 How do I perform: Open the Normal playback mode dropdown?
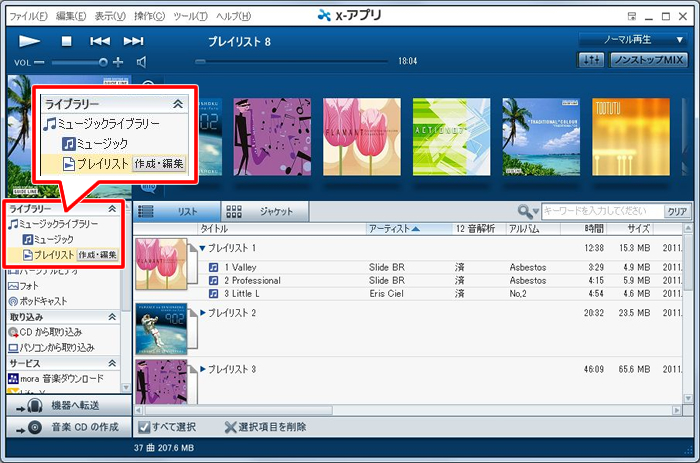tap(632, 40)
